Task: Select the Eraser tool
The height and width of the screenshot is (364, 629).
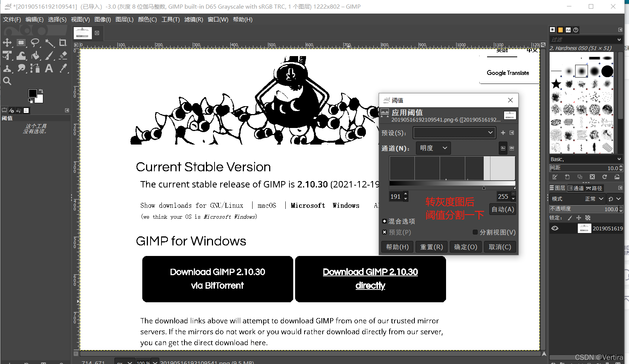Action: point(63,55)
